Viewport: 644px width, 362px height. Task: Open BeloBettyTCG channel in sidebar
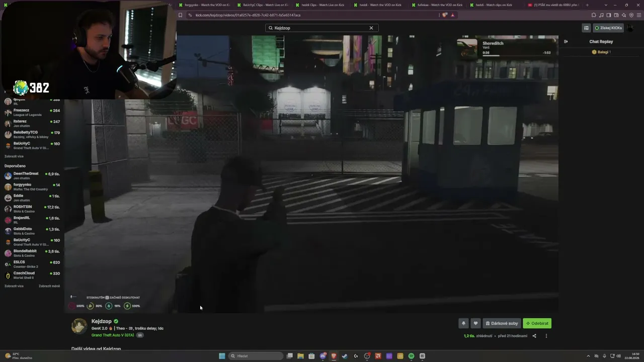tap(32, 134)
